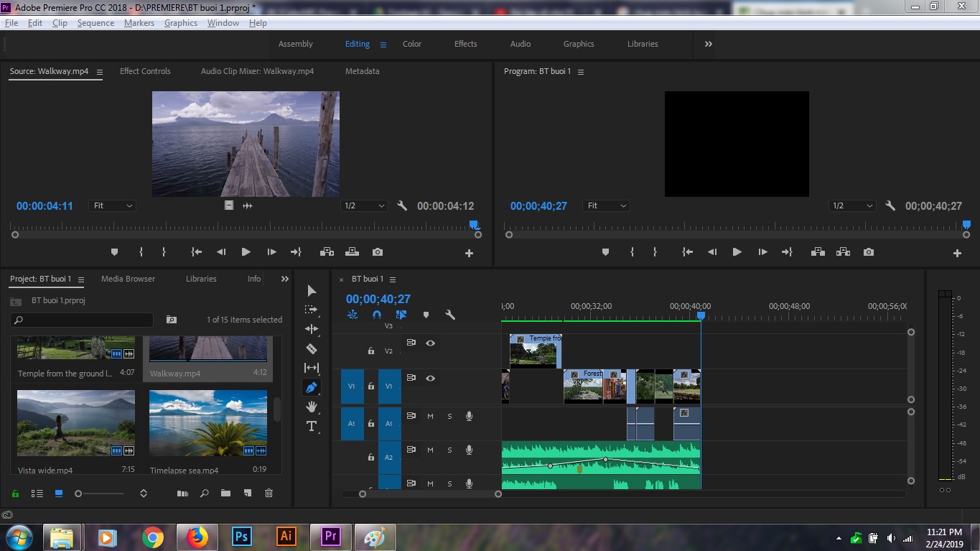980x551 pixels.
Task: Select the Hand tool
Action: click(x=311, y=407)
